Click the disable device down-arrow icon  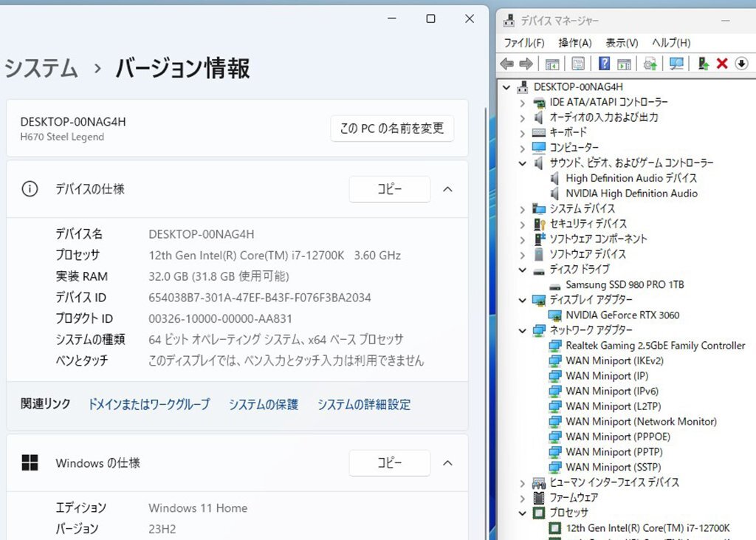(x=741, y=64)
